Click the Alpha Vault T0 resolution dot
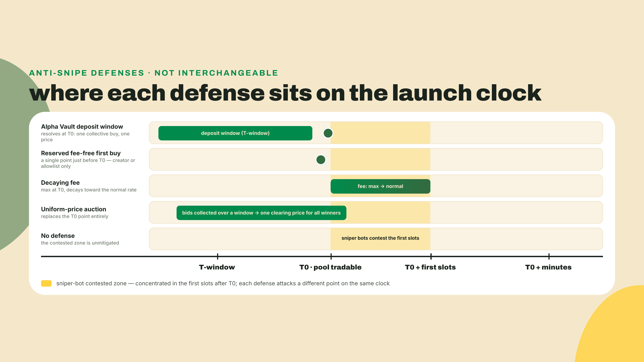644x362 pixels. pyautogui.click(x=328, y=133)
